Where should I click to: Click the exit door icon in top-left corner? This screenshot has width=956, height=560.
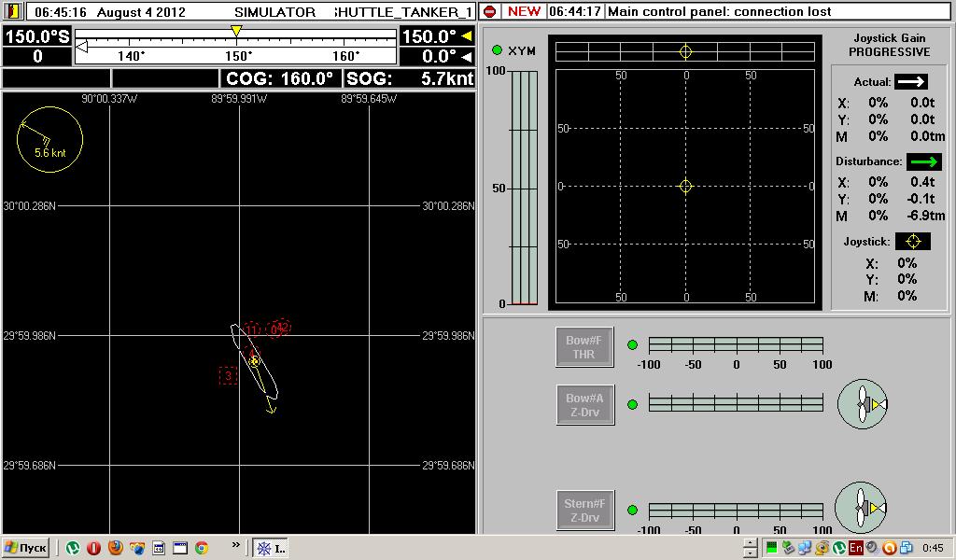[x=13, y=12]
